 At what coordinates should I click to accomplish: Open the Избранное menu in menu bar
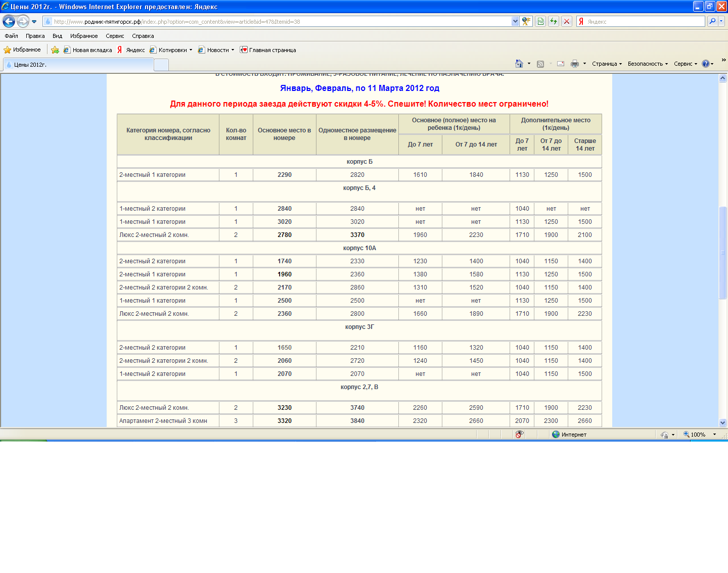(84, 36)
